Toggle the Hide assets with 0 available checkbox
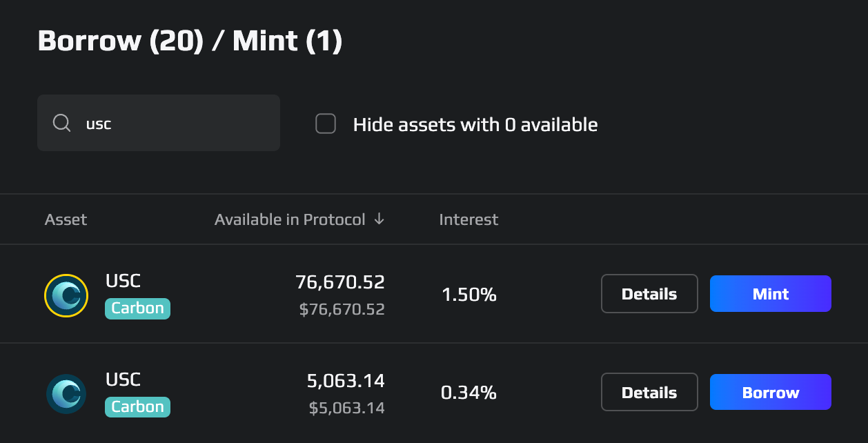 326,124
